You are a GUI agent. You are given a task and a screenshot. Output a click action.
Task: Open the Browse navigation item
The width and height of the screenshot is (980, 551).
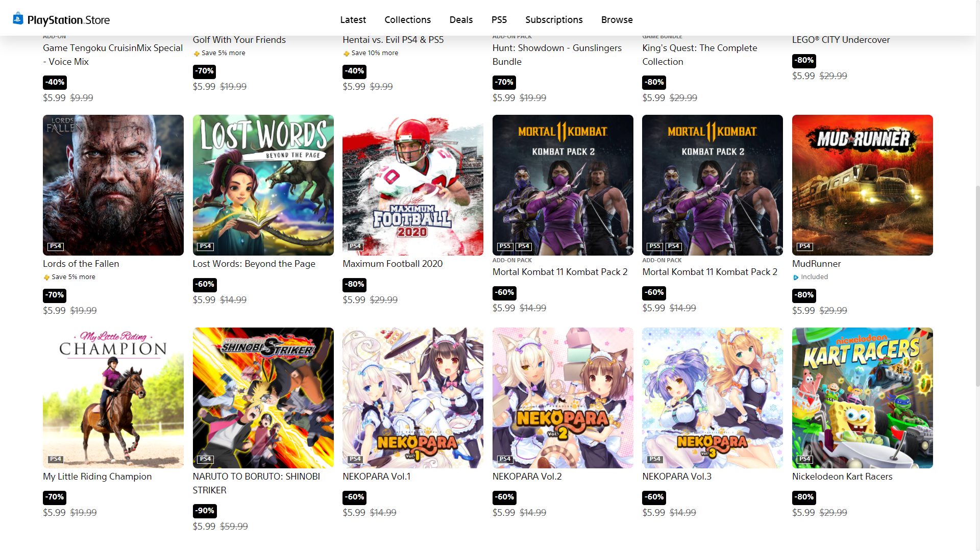coord(617,19)
